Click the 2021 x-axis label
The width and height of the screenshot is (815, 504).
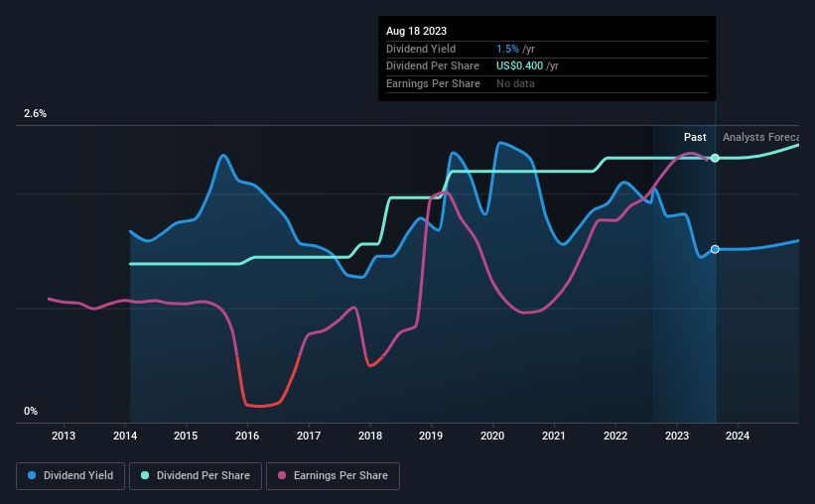tap(554, 436)
